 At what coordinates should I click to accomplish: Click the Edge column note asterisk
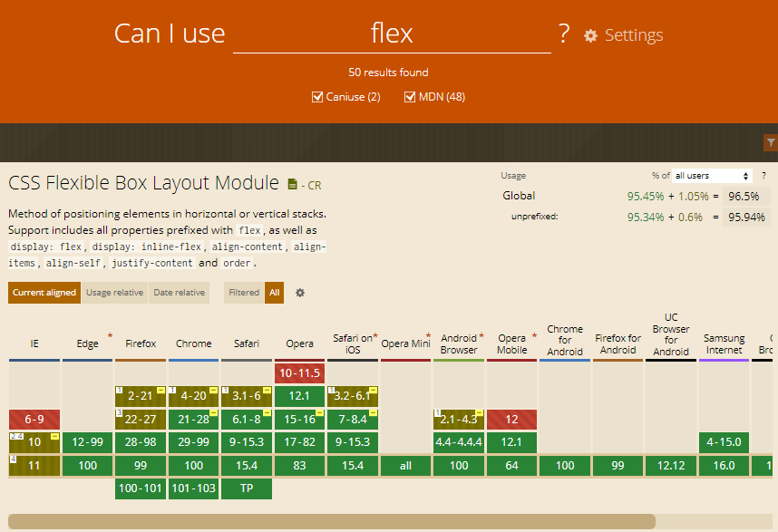point(110,336)
